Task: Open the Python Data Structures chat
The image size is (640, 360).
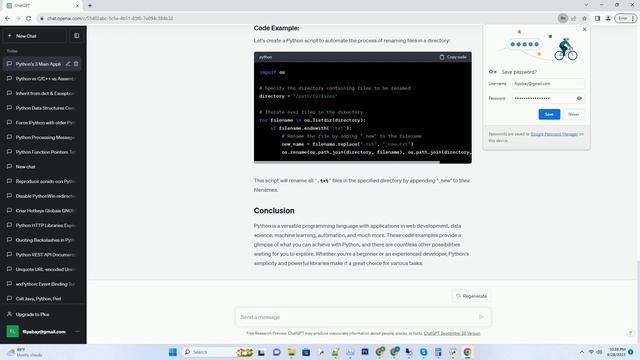Action: coord(42,108)
